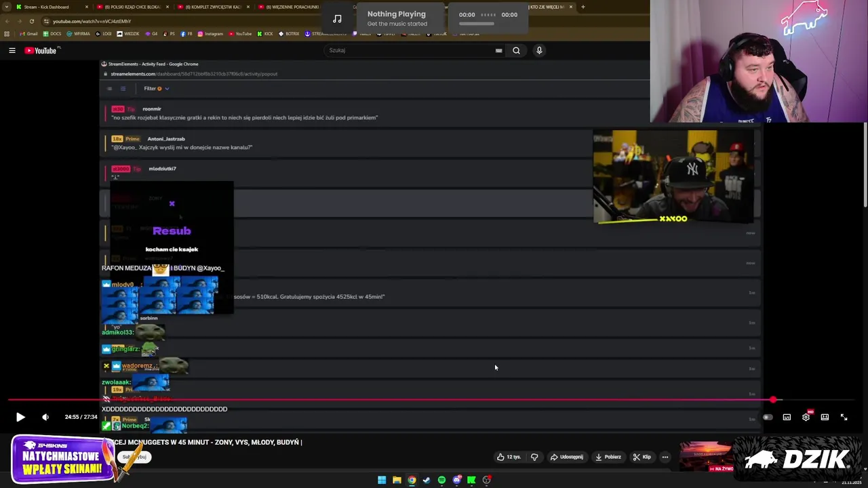868x488 pixels.
Task: Close the Kick Dashboard tab
Action: click(86, 7)
